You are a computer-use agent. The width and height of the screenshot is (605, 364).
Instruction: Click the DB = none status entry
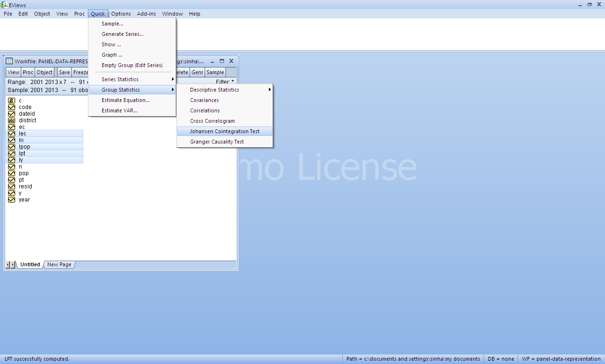[501, 359]
